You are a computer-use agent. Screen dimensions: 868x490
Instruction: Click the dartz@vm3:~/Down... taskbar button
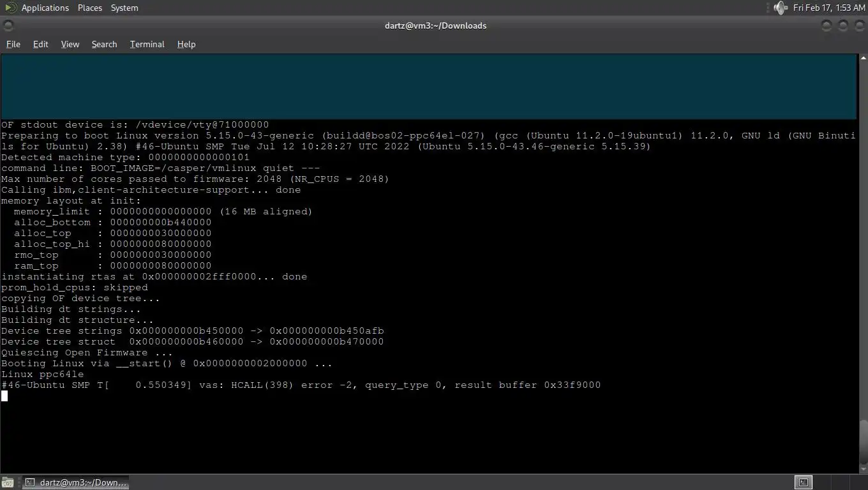pos(76,482)
